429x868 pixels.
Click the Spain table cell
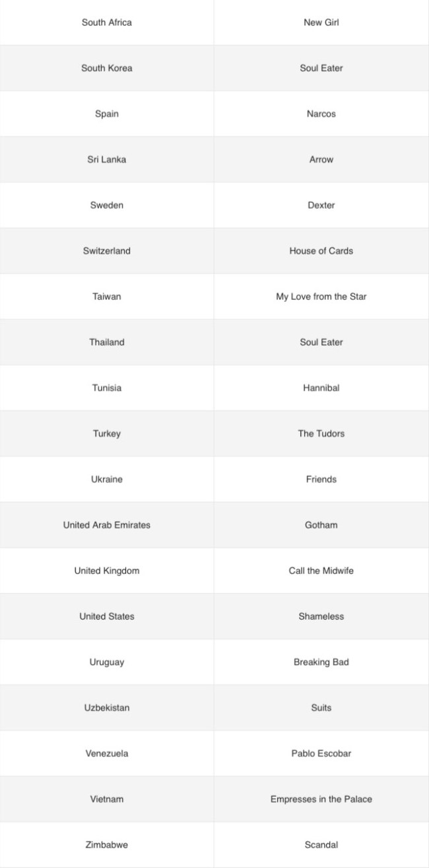click(107, 114)
